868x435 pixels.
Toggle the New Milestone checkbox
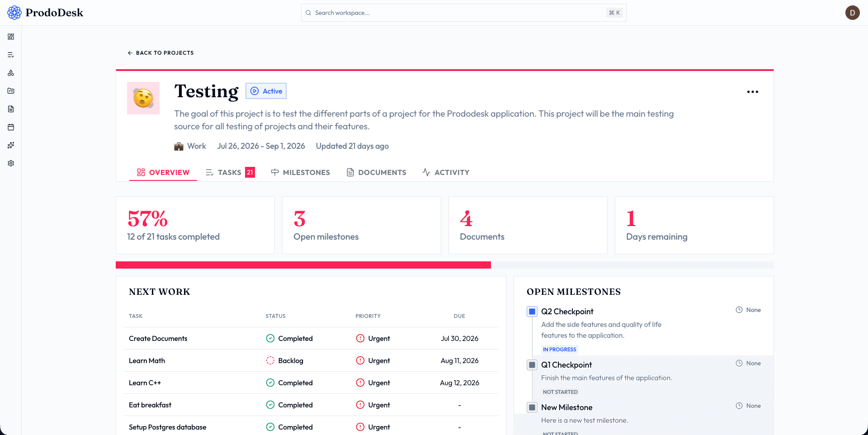[532, 407]
